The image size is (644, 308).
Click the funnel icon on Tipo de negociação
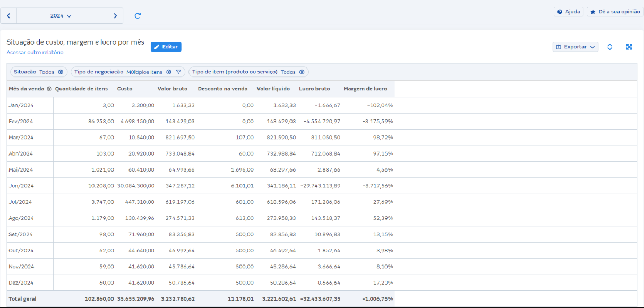pyautogui.click(x=179, y=72)
